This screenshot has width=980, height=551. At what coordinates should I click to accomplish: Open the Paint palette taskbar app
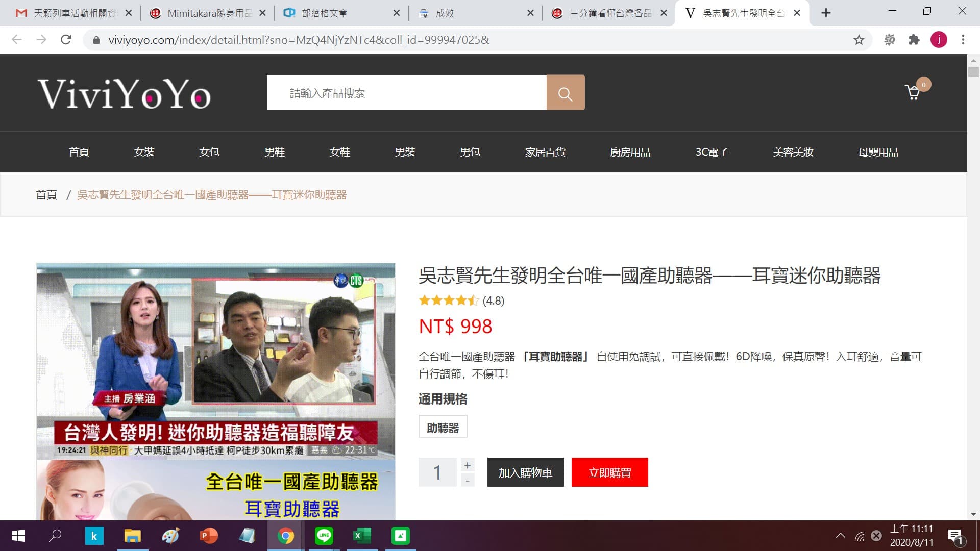click(170, 536)
